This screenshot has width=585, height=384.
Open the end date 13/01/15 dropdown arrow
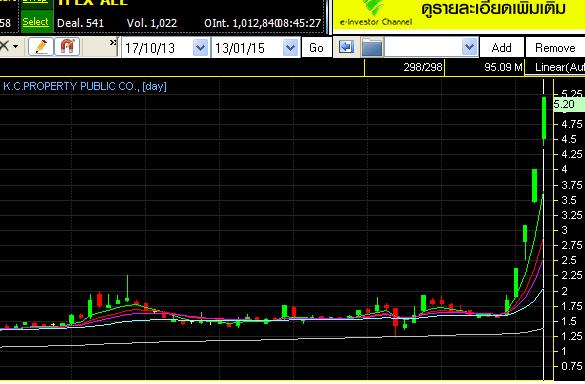291,48
